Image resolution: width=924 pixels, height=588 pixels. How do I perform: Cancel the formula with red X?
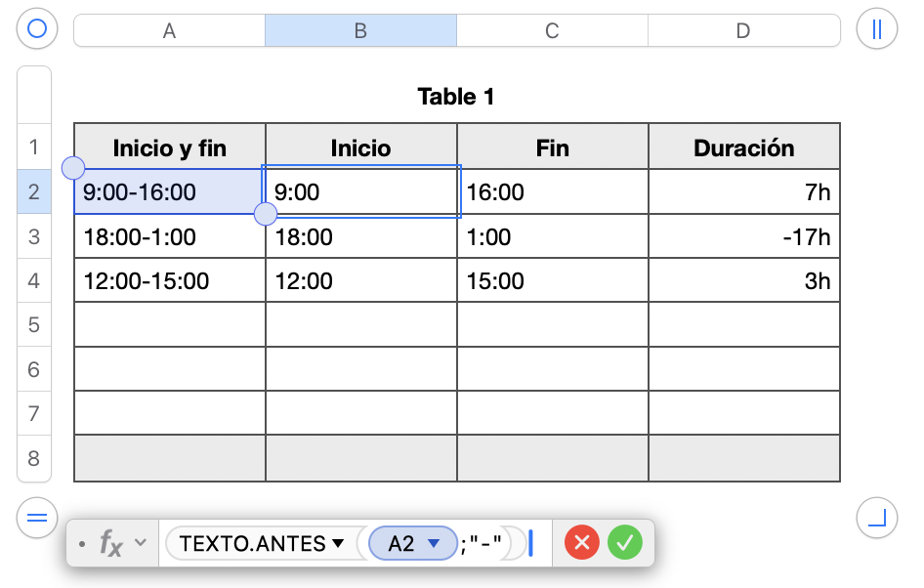click(581, 543)
